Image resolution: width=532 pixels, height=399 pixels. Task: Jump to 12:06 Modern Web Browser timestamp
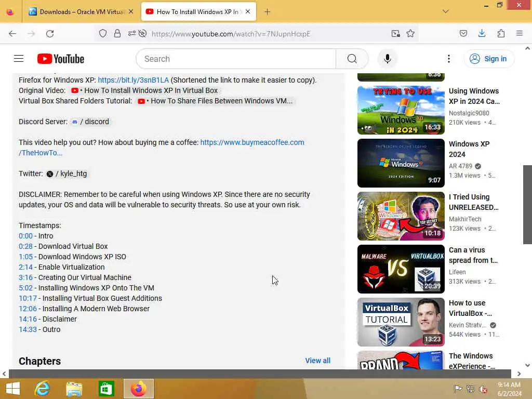point(28,309)
